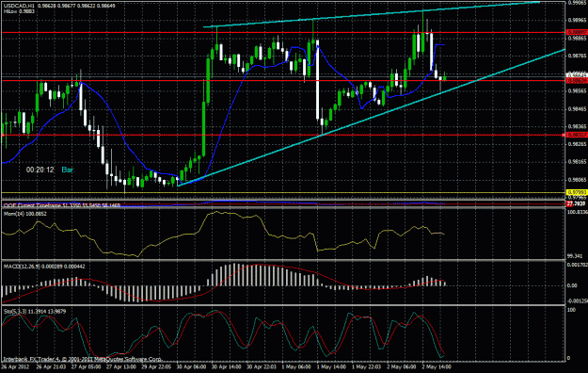Click the 1 May 14:00 time label
588x373 pixels.
point(331,366)
